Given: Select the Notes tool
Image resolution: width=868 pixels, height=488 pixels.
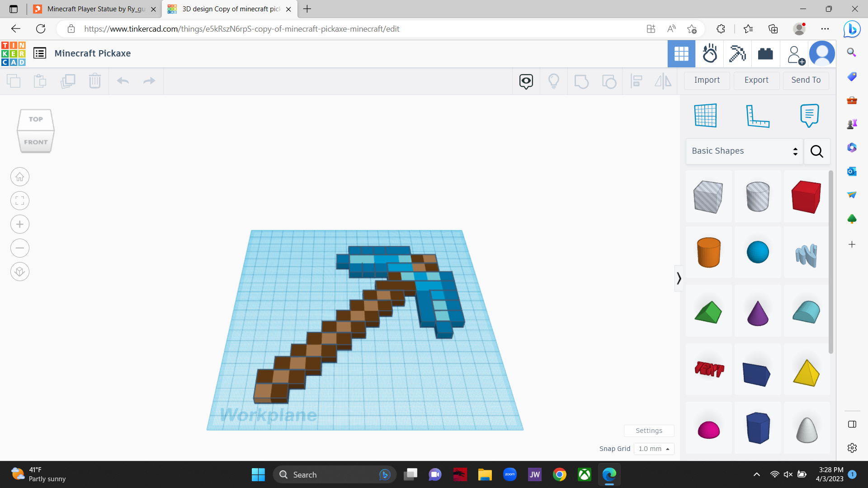Looking at the screenshot, I should tap(809, 115).
